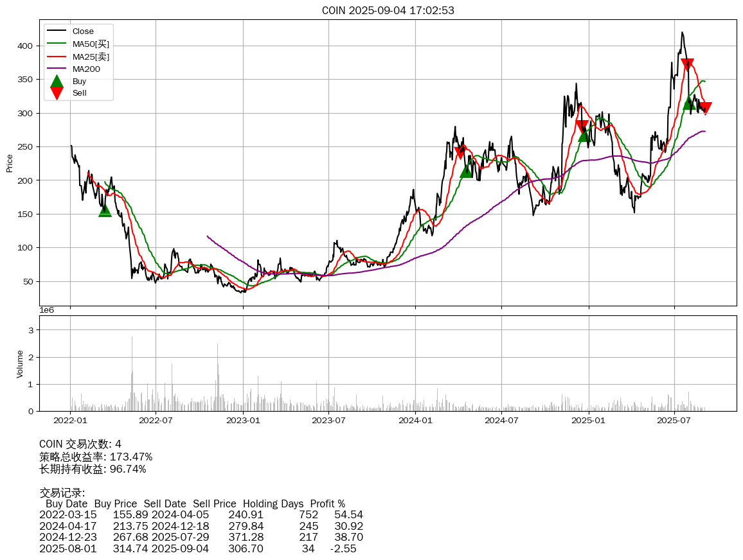Select the MA50 legend entry
Screen dimensions: 743x560
[x=90, y=44]
